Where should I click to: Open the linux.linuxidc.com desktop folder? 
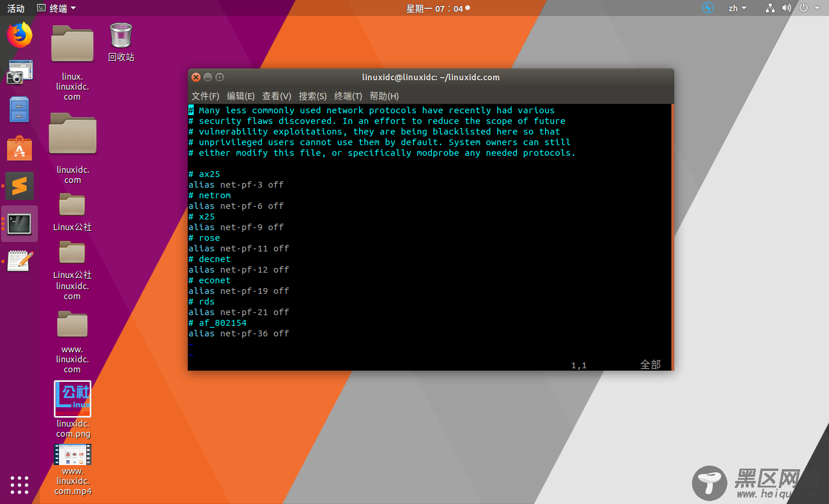coord(72,63)
